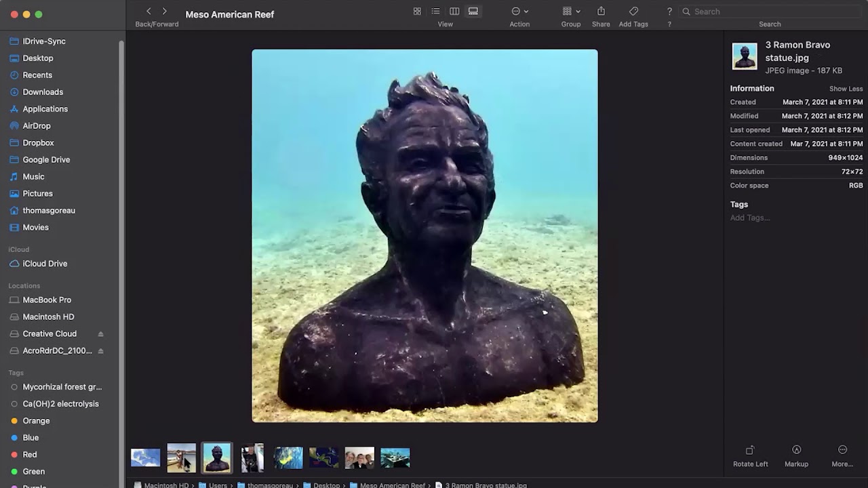The image size is (868, 488).
Task: Switch to gallery view
Action: [x=473, y=12]
